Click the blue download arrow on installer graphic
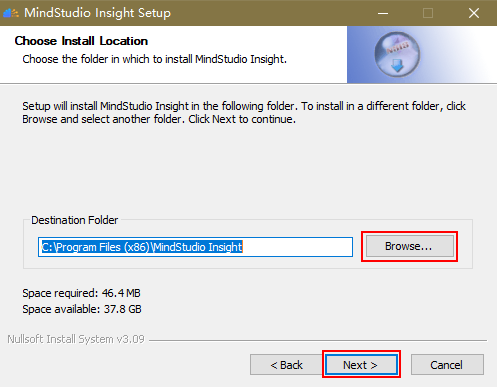Screen dimensions: 497x387 [397, 66]
